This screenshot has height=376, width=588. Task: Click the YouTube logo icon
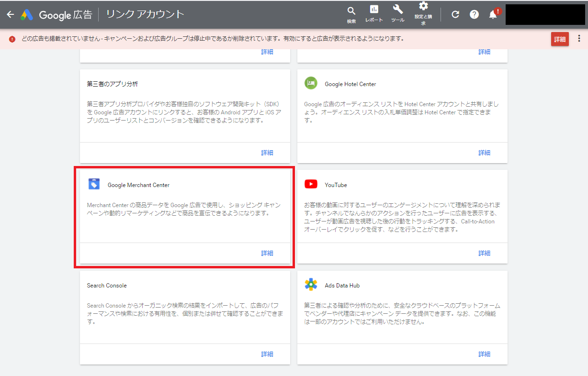coord(311,184)
